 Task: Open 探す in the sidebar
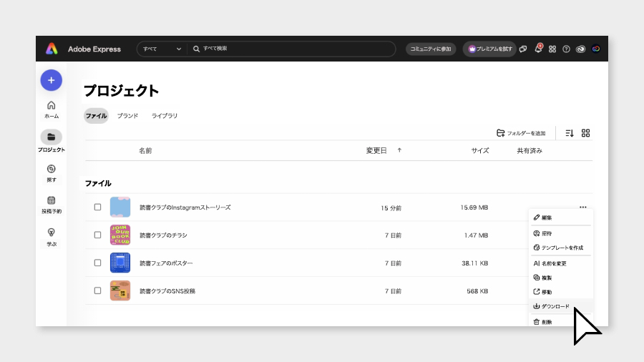click(52, 173)
